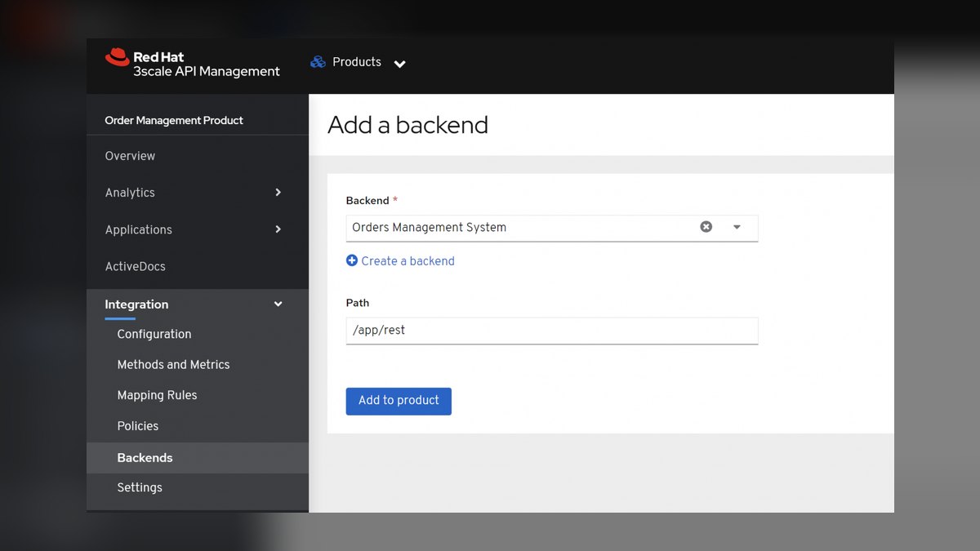Follow the Create a backend link
Screen dimensions: 980x551
pyautogui.click(x=408, y=261)
